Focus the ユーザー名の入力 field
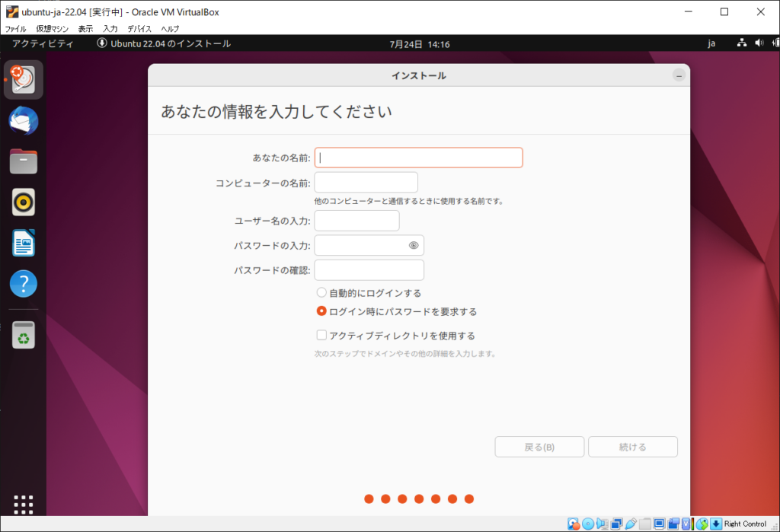This screenshot has height=532, width=780. pos(356,220)
